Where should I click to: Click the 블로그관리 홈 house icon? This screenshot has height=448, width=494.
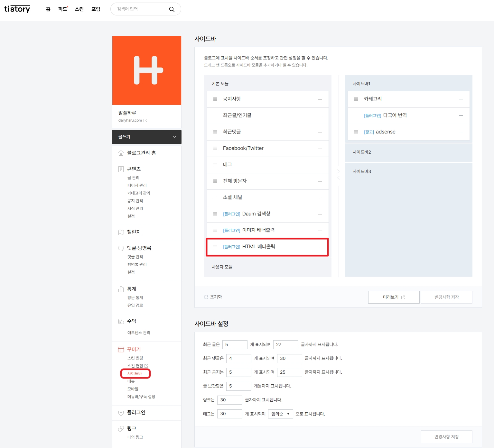pyautogui.click(x=121, y=153)
